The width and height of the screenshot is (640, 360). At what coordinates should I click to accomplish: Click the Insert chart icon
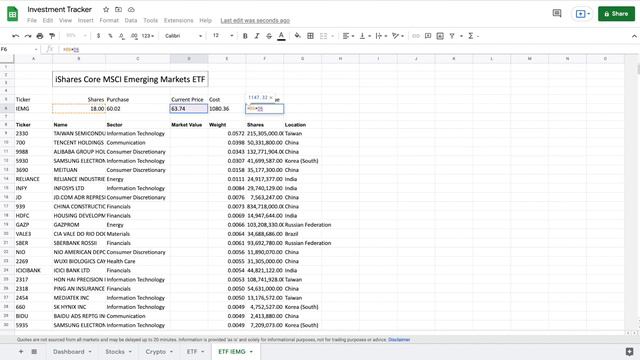[440, 36]
